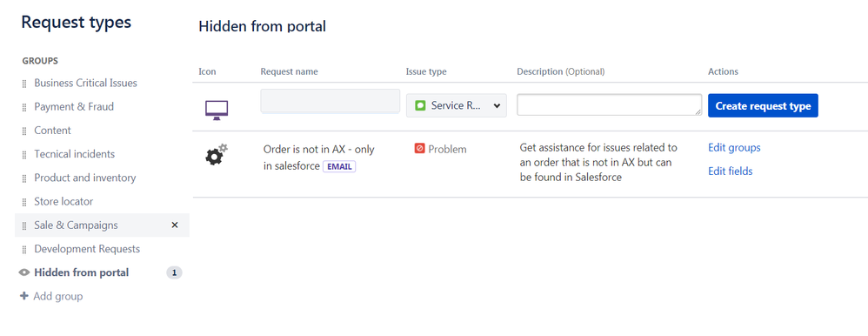Click the plus icon next to Add group
Viewport: 868px width, 336px height.
[x=23, y=296]
